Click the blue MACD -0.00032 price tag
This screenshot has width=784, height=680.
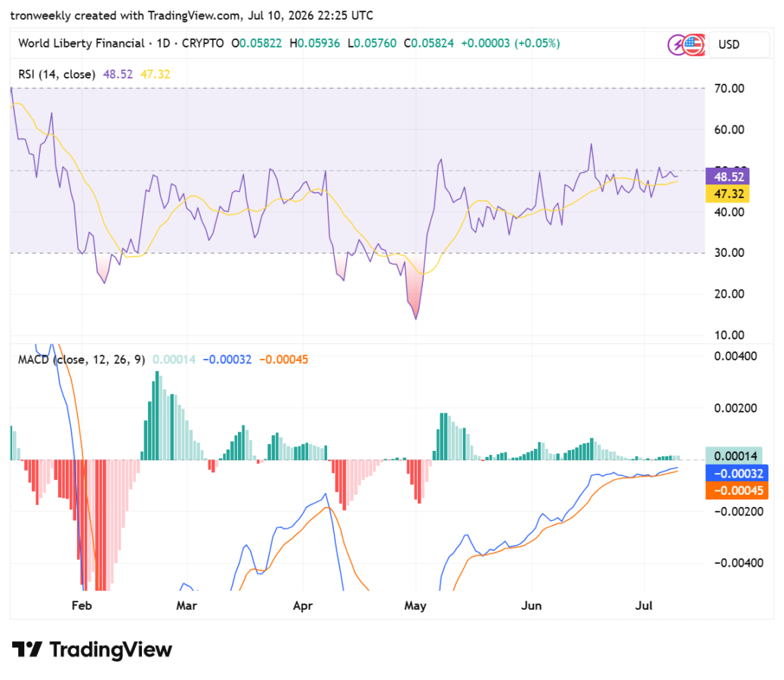click(736, 473)
